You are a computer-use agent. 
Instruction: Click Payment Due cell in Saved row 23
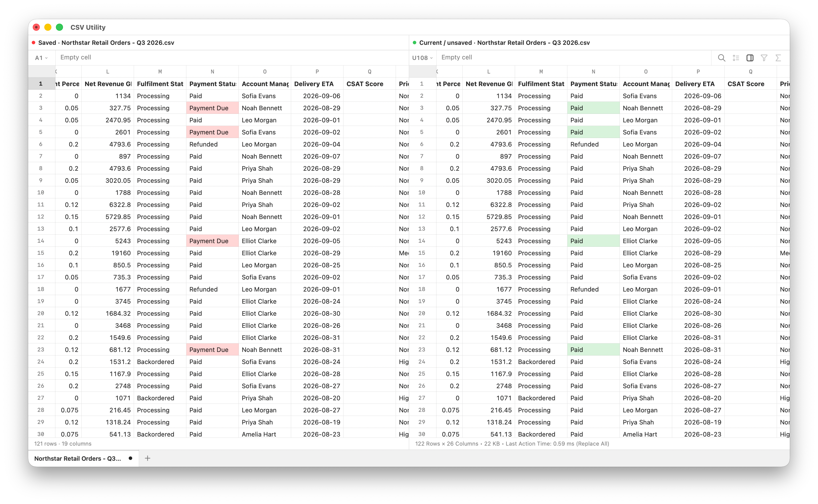(x=212, y=349)
